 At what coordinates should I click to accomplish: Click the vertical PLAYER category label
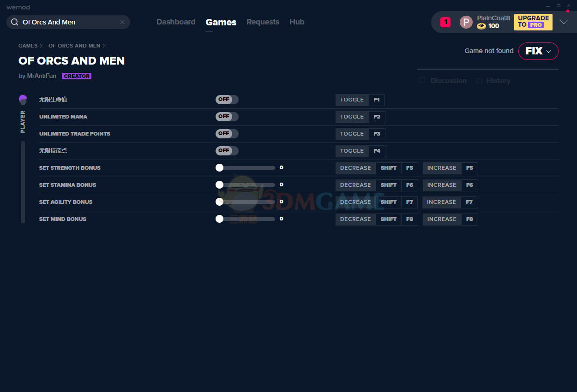click(23, 122)
